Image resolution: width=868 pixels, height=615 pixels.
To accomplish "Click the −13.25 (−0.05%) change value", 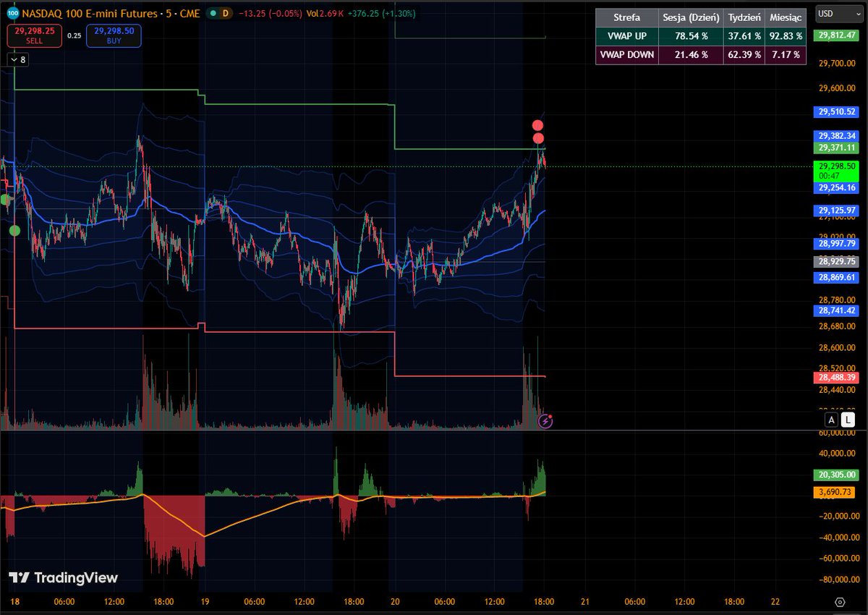I will pyautogui.click(x=270, y=13).
